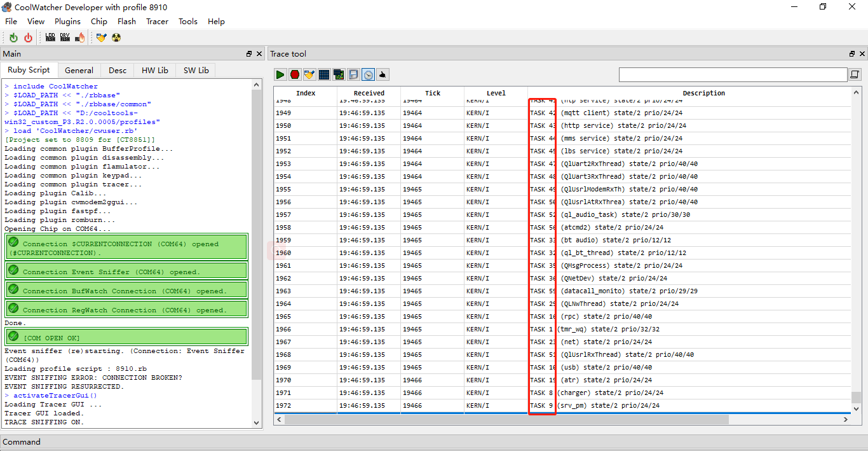Float the Trace tool panel
Viewport: 868px width, 451px height.
tap(852, 54)
